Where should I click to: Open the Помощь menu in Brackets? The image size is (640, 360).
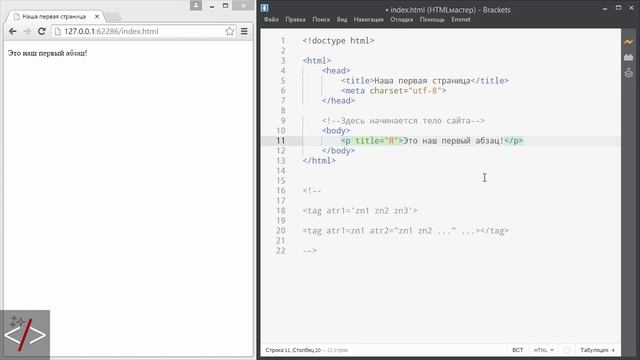point(432,20)
